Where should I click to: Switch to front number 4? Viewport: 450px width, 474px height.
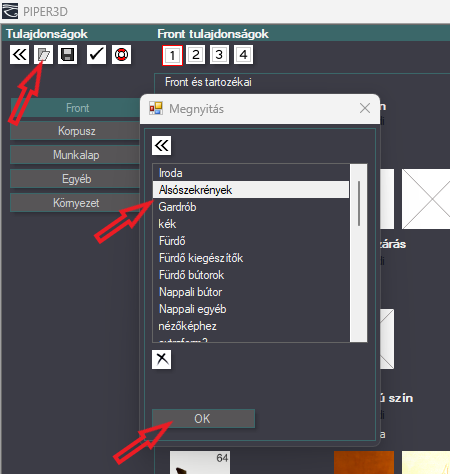243,54
